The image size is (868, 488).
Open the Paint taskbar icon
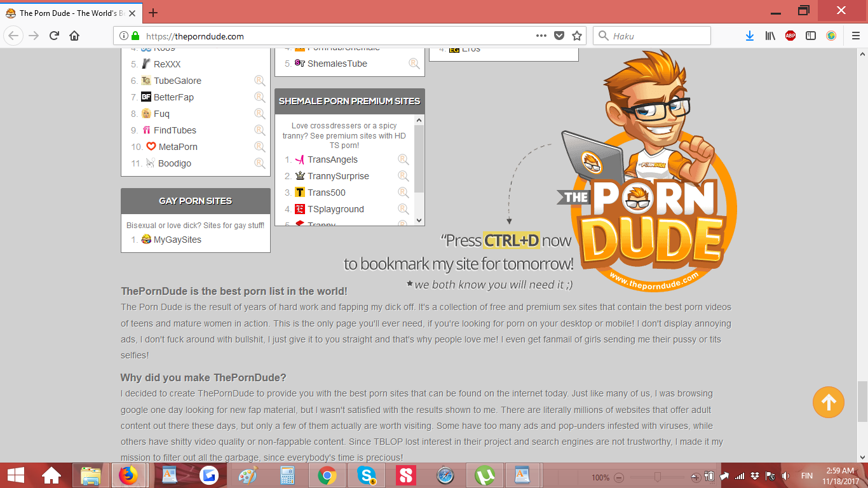coord(248,475)
